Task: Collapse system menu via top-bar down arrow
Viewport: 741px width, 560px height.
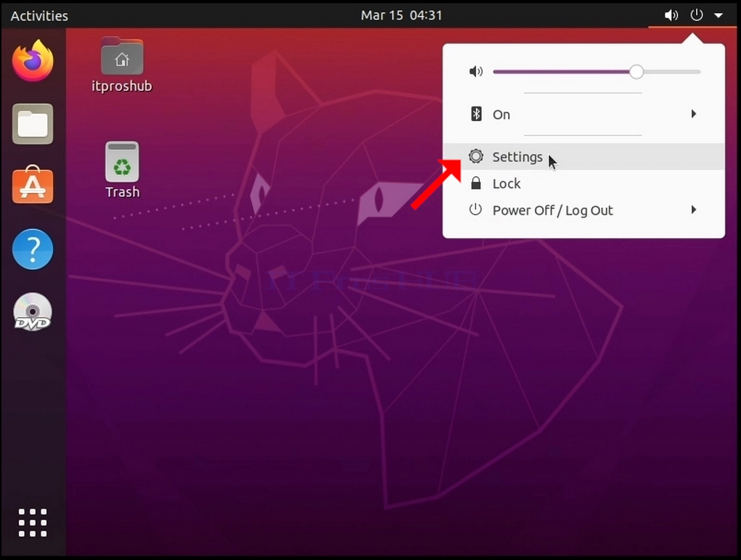Action: (x=719, y=15)
